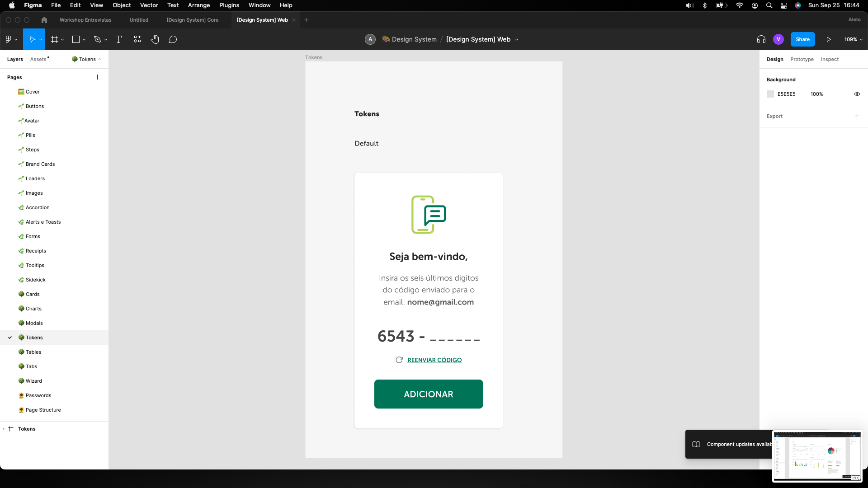The width and height of the screenshot is (868, 488).
Task: Go to home tab icon
Action: coord(44,20)
